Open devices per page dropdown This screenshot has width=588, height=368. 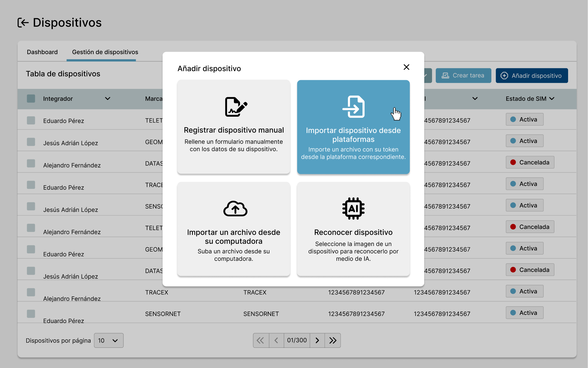click(109, 340)
